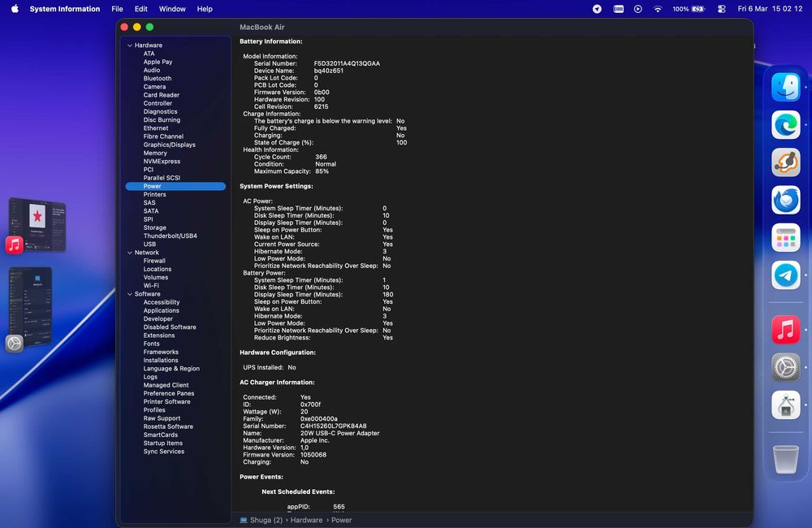The image size is (812, 528).
Task: Select Firewall under Network
Action: tap(154, 261)
